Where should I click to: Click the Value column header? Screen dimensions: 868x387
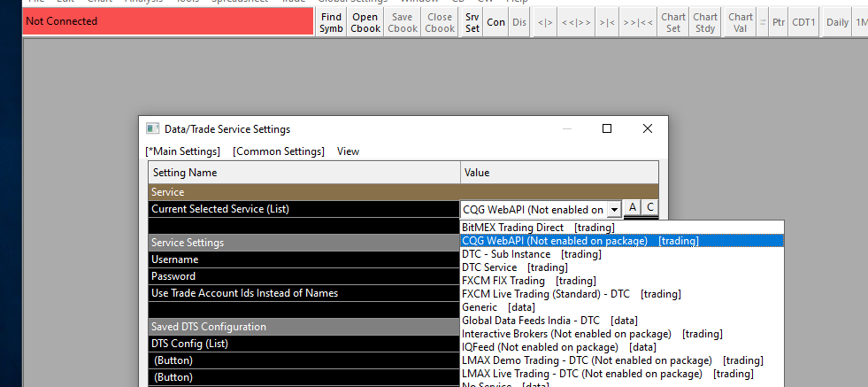pyautogui.click(x=559, y=173)
